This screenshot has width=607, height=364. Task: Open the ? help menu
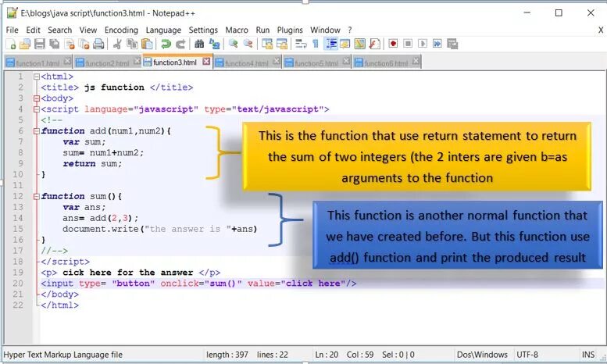(x=350, y=30)
